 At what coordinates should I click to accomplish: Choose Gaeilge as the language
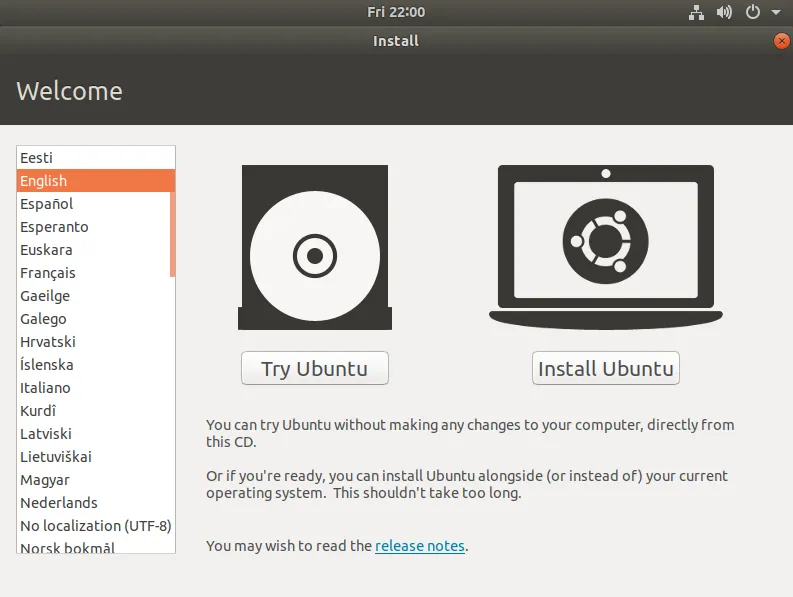click(96, 296)
